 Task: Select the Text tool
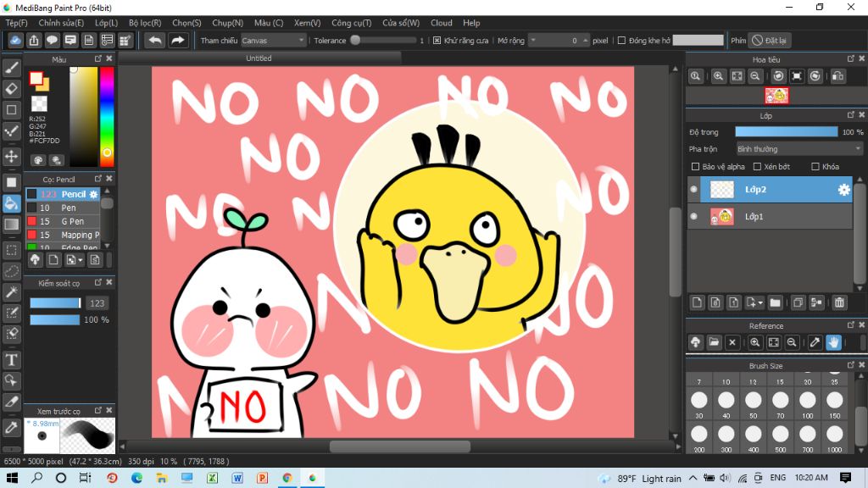click(12, 359)
